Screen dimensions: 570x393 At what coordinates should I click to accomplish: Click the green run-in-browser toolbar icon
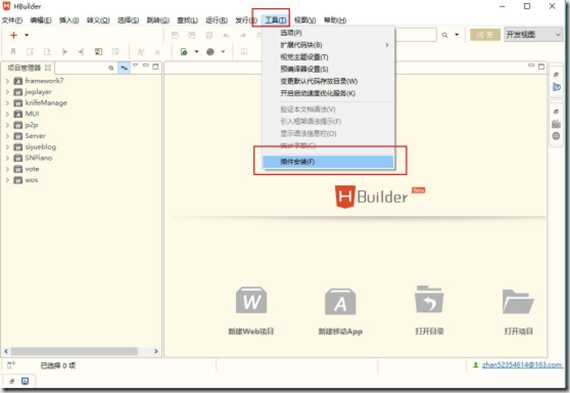184,52
